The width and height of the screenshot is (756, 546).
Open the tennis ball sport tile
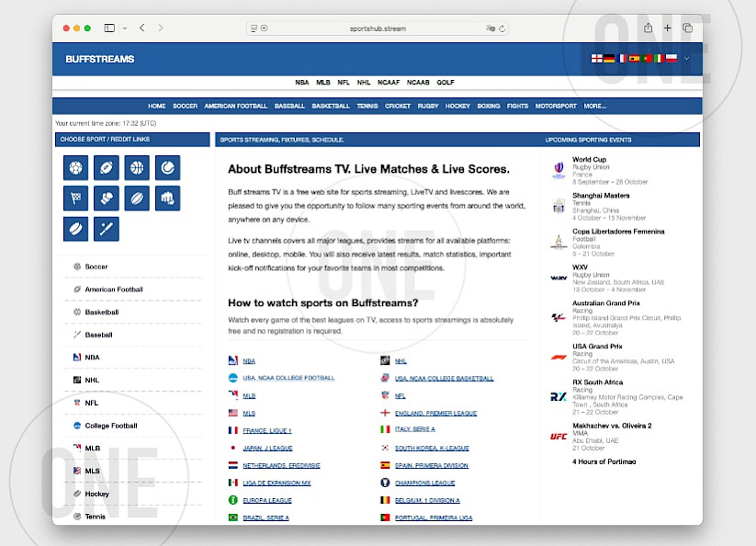(x=168, y=168)
